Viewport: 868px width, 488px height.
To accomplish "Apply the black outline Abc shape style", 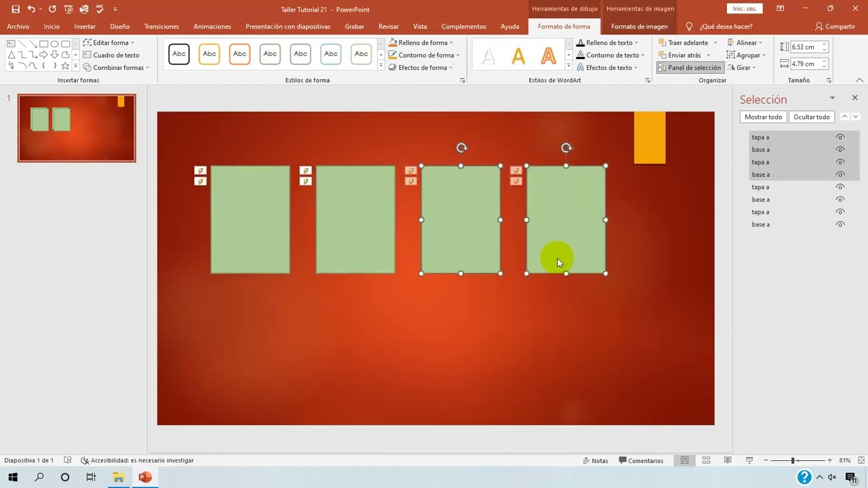I will [179, 54].
